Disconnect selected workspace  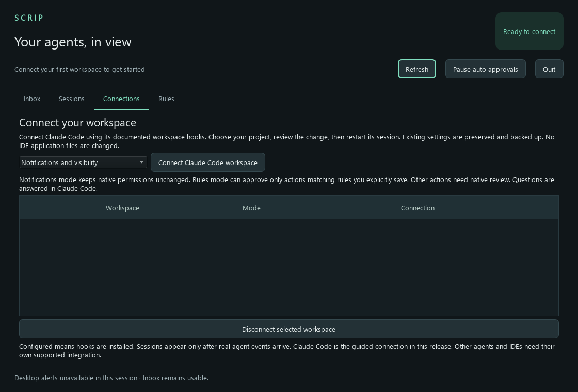pos(288,329)
